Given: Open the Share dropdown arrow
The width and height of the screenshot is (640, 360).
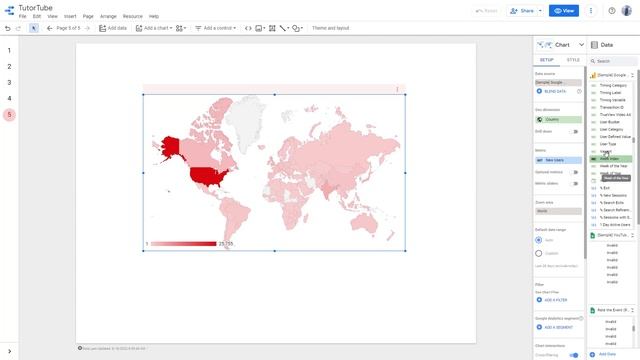Looking at the screenshot, I should click(x=540, y=11).
